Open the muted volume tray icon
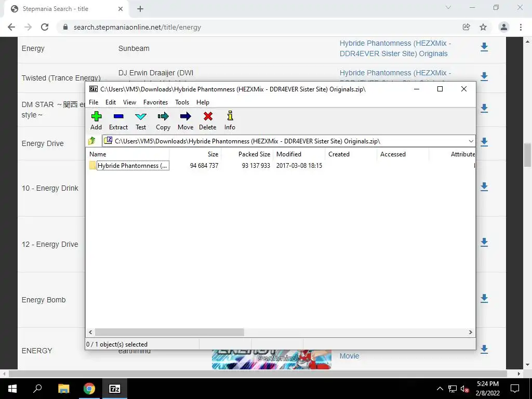Viewport: 532px width, 399px height. pyautogui.click(x=465, y=389)
